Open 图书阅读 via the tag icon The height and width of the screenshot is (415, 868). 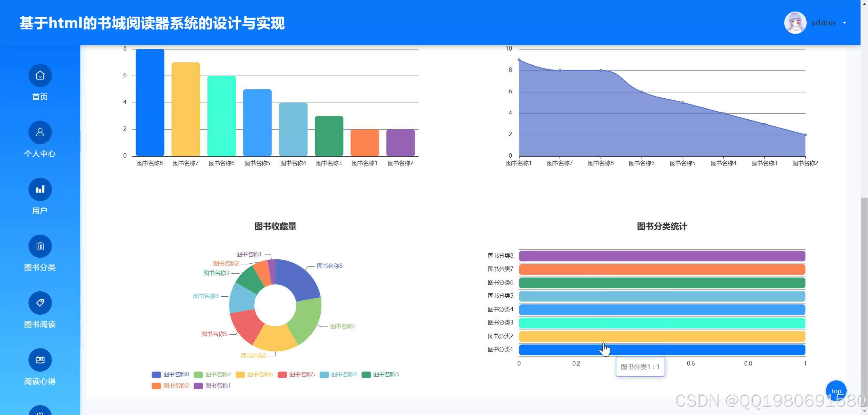pos(40,303)
